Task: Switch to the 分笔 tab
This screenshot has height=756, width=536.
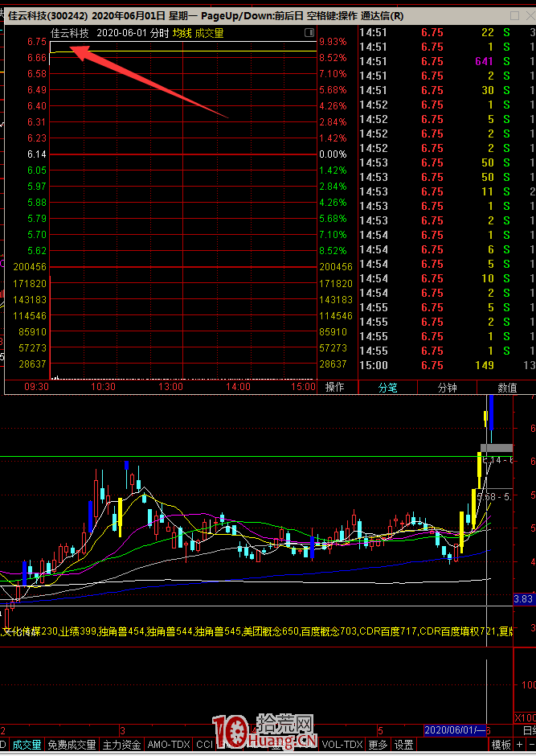Action: [x=387, y=387]
